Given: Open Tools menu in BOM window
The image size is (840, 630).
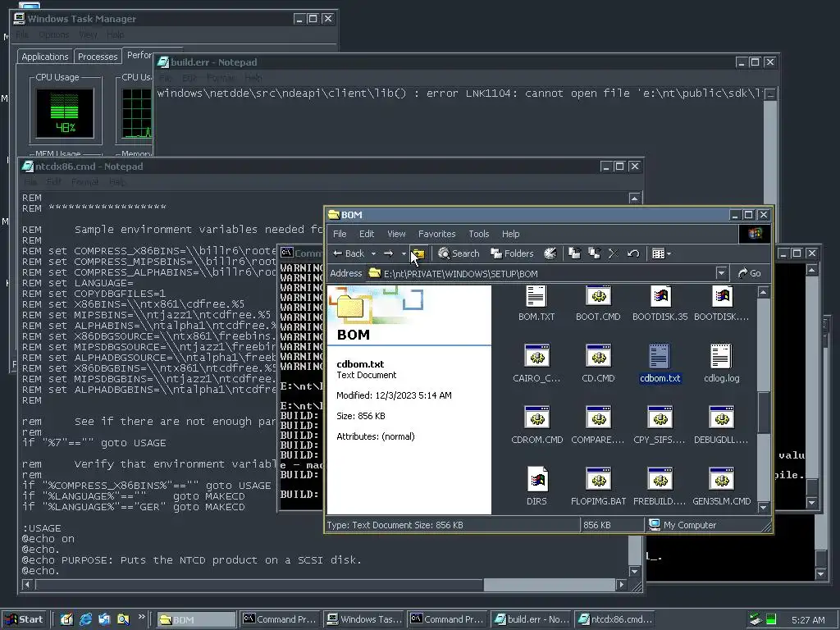Looking at the screenshot, I should [479, 234].
